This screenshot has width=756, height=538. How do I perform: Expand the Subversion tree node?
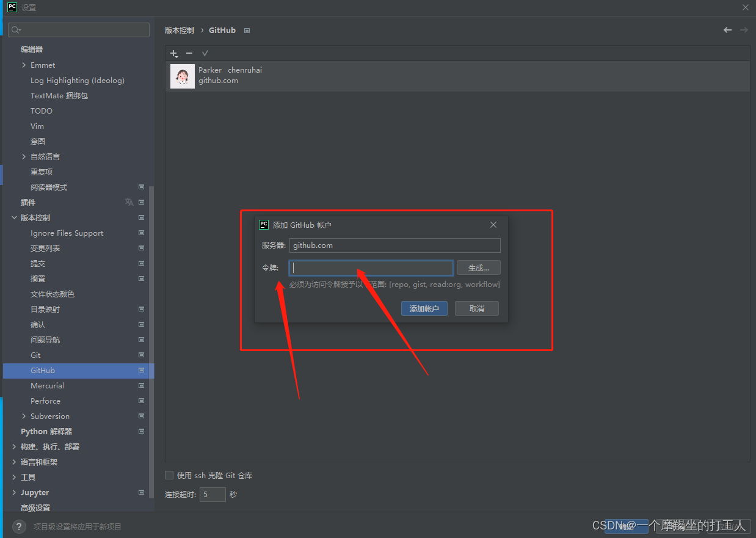24,416
